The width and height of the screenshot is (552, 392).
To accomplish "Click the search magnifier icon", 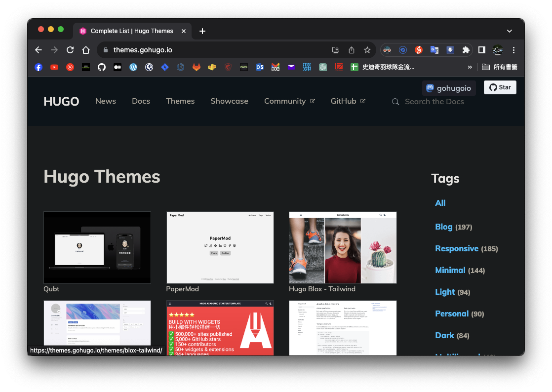I will [395, 102].
